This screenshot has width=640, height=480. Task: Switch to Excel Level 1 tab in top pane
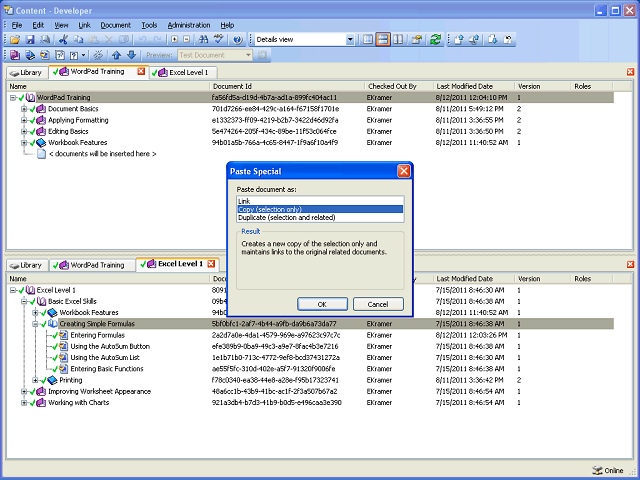click(183, 73)
